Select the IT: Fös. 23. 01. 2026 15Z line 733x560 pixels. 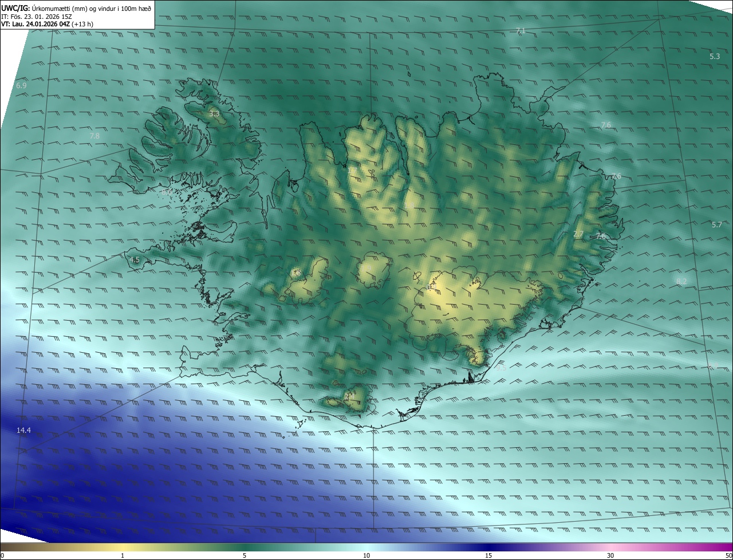click(x=38, y=17)
